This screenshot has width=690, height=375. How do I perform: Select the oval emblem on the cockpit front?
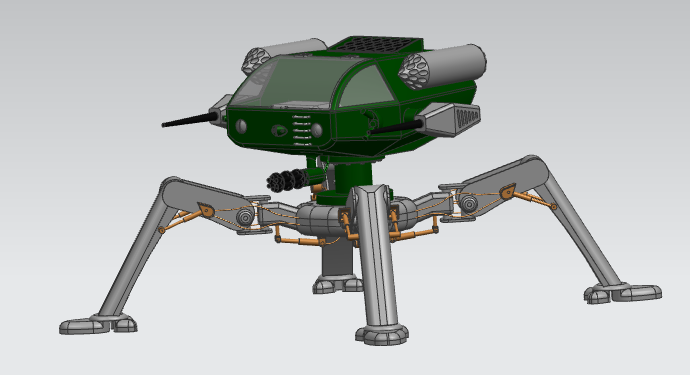(x=279, y=131)
